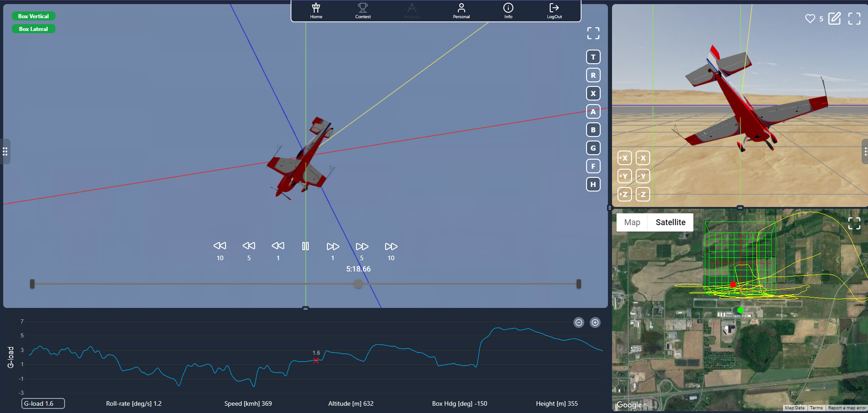
Task: Click the red position marker on map
Action: [733, 285]
